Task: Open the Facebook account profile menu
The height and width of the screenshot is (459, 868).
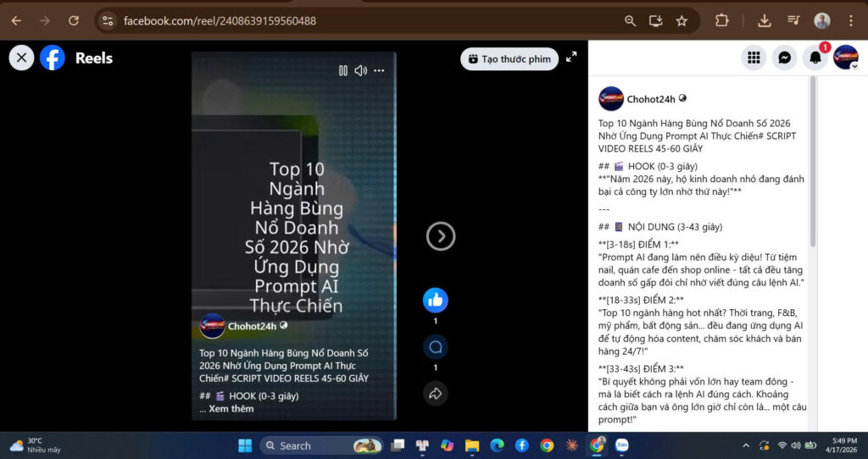Action: (846, 58)
